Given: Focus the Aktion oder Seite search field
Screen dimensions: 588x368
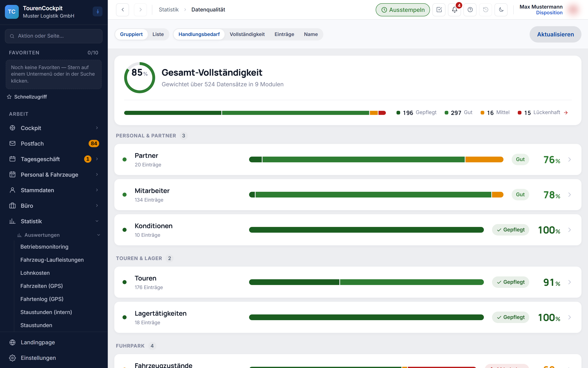Looking at the screenshot, I should [54, 36].
